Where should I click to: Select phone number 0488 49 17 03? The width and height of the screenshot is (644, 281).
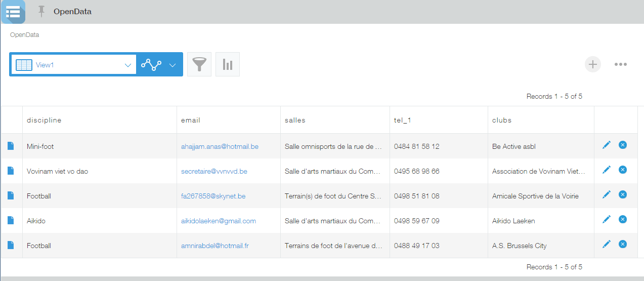pyautogui.click(x=416, y=246)
